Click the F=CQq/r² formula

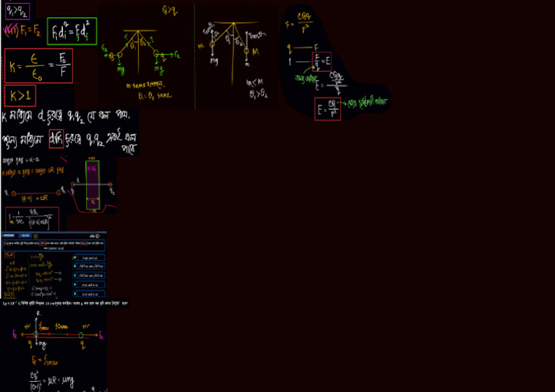[299, 22]
